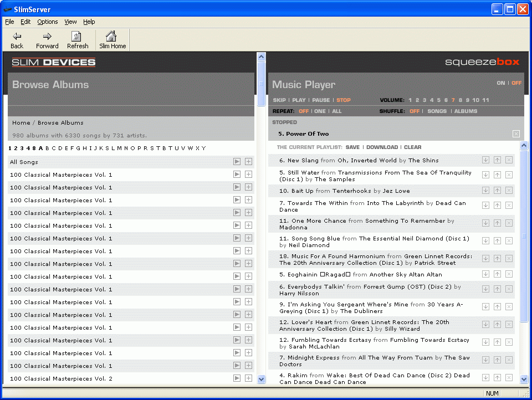The height and width of the screenshot is (400, 532).
Task: Click the Back toolbar arrow icon
Action: [x=17, y=37]
